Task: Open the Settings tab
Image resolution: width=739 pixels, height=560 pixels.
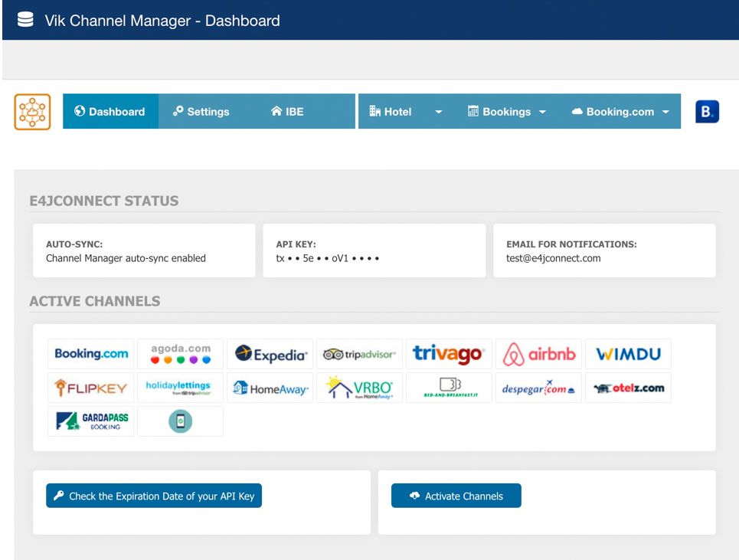Action: (x=201, y=111)
